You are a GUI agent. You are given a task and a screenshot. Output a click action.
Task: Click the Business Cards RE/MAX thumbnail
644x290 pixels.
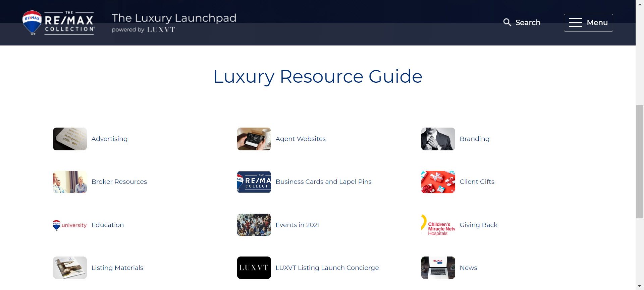pyautogui.click(x=254, y=182)
